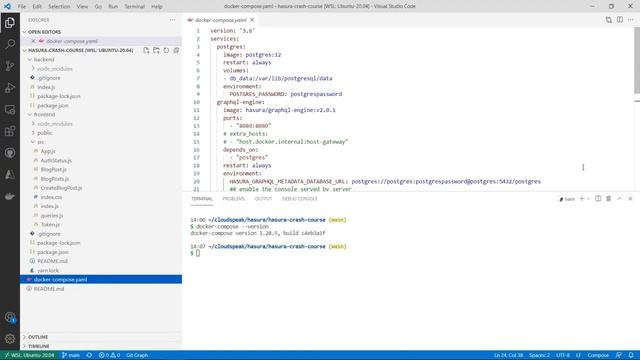Open the Manage gear icon

(10, 338)
